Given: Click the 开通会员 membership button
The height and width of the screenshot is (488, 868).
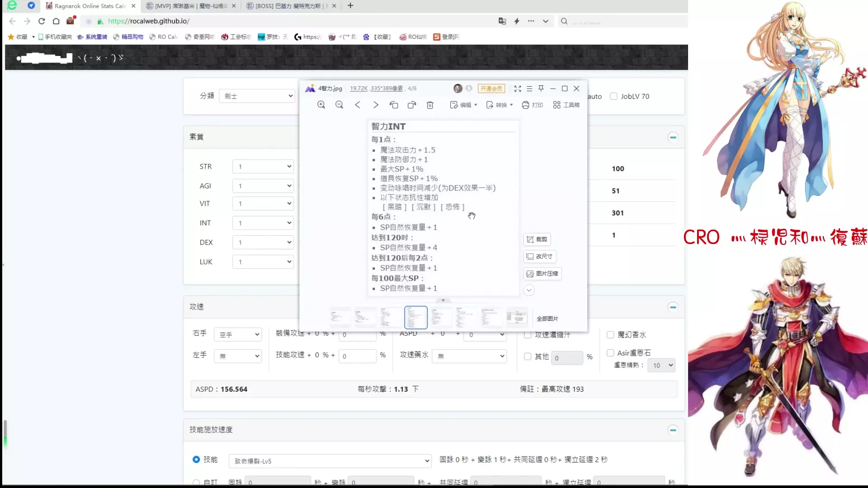Looking at the screenshot, I should point(491,89).
